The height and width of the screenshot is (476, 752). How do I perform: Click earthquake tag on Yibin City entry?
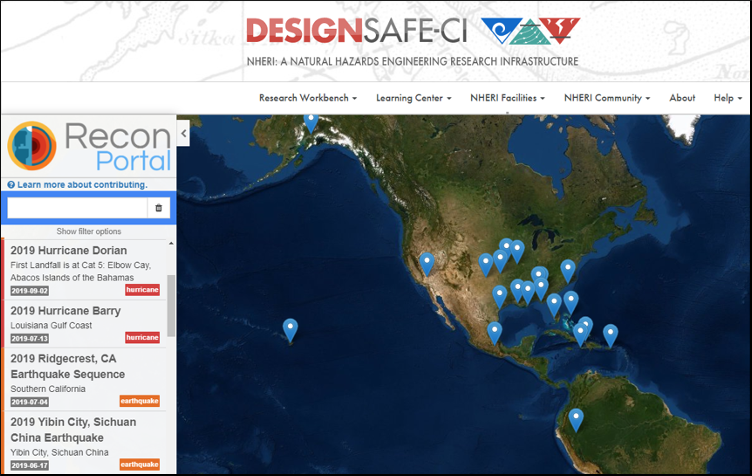[x=140, y=464]
